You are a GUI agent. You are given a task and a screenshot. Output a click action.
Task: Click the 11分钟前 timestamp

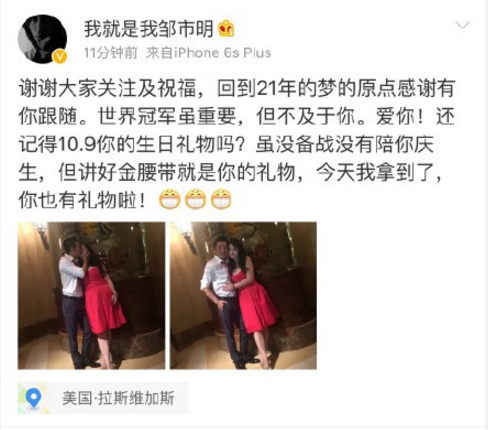[x=111, y=53]
